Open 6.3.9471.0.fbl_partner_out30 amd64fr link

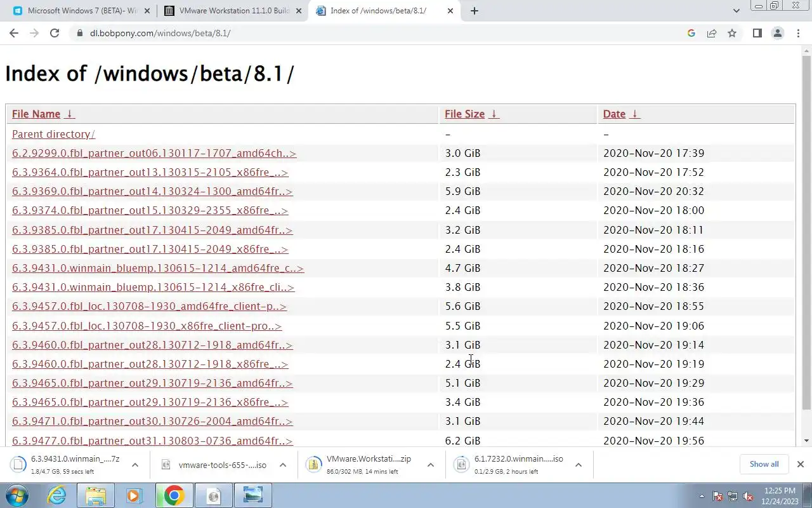tap(152, 421)
